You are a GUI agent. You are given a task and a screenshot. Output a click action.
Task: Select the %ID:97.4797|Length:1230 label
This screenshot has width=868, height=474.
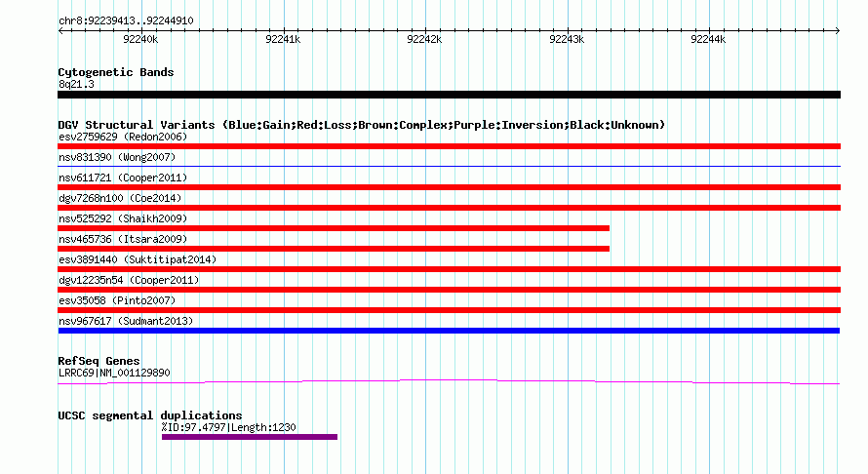click(228, 427)
